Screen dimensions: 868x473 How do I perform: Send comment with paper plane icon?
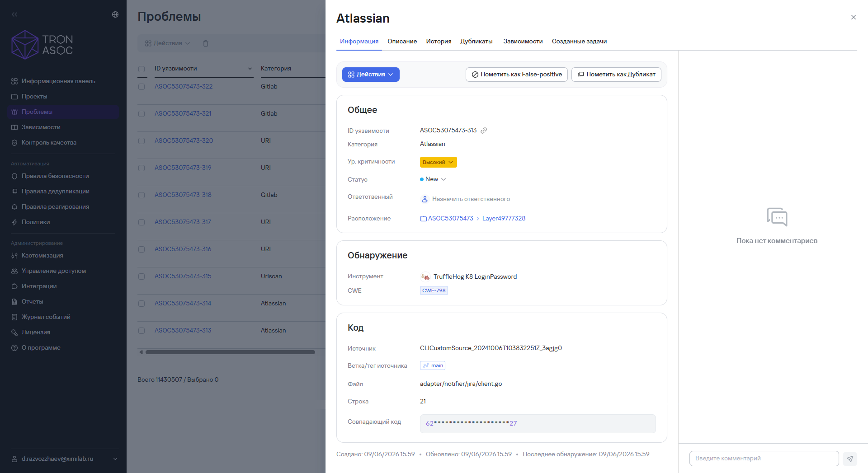850,459
